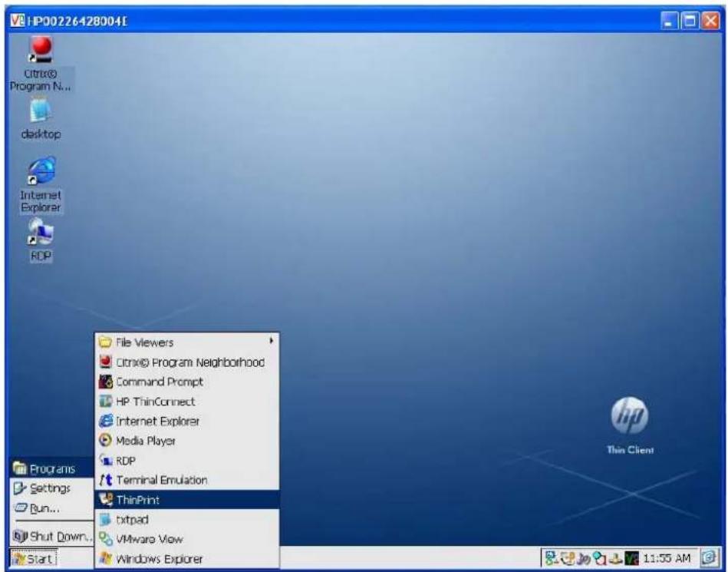
Task: Launch Citrix Program Neighborhood from Programs menu
Action: 186,362
